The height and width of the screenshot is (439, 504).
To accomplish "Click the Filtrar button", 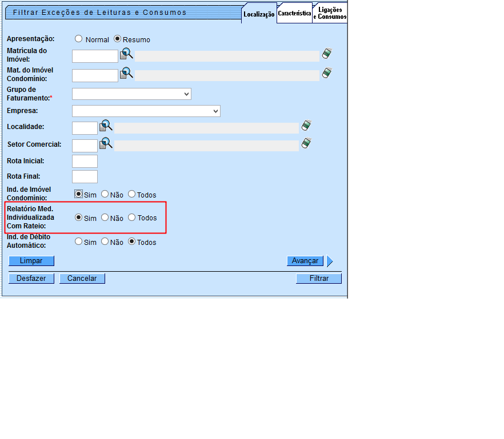I will click(x=319, y=279).
